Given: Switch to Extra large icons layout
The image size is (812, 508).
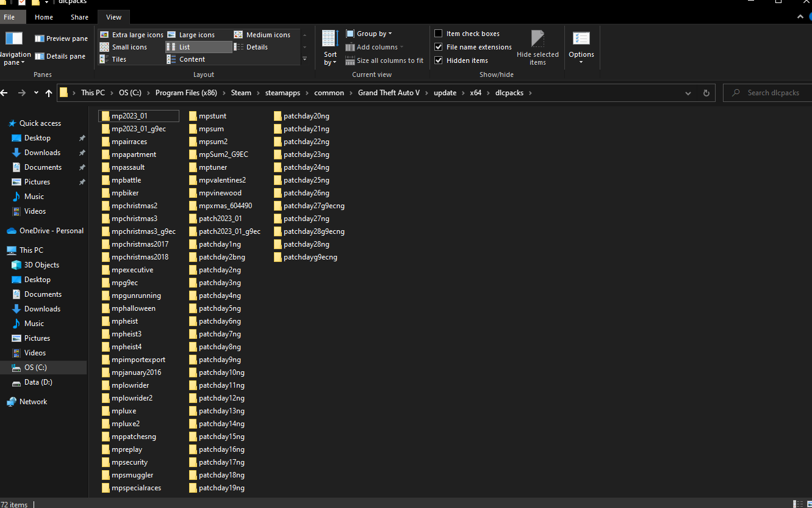Looking at the screenshot, I should click(x=132, y=35).
